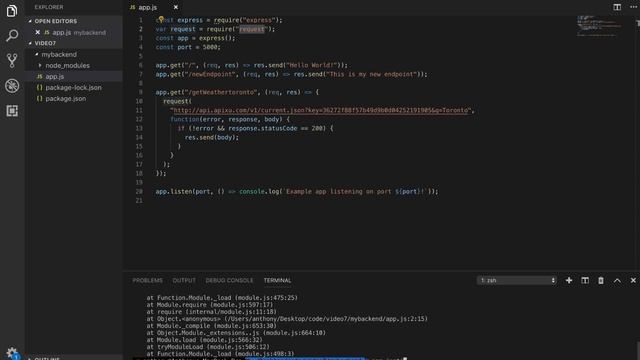Maximize the panel with up chevron
Image resolution: width=640 pixels, height=360 pixels.
(x=617, y=280)
